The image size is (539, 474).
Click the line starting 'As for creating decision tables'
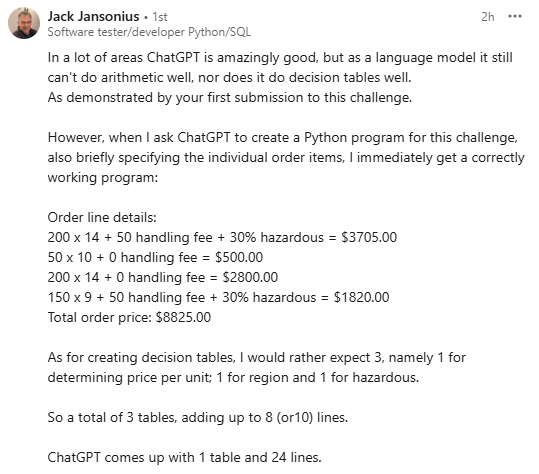[x=256, y=357]
